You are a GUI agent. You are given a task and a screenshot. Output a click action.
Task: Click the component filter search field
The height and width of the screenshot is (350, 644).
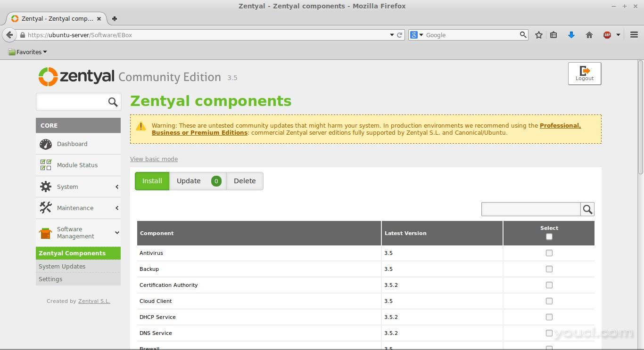point(531,209)
